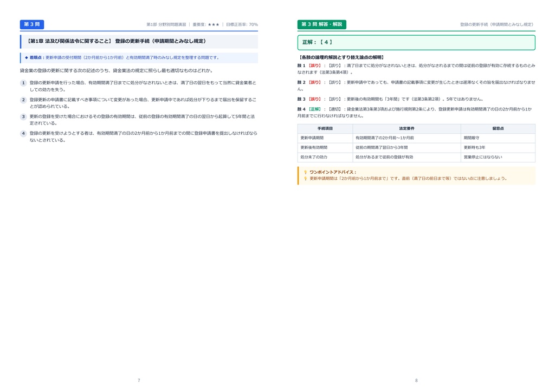Click the 第1章 法及び関係法令に関すること chapter heading

(68, 41)
